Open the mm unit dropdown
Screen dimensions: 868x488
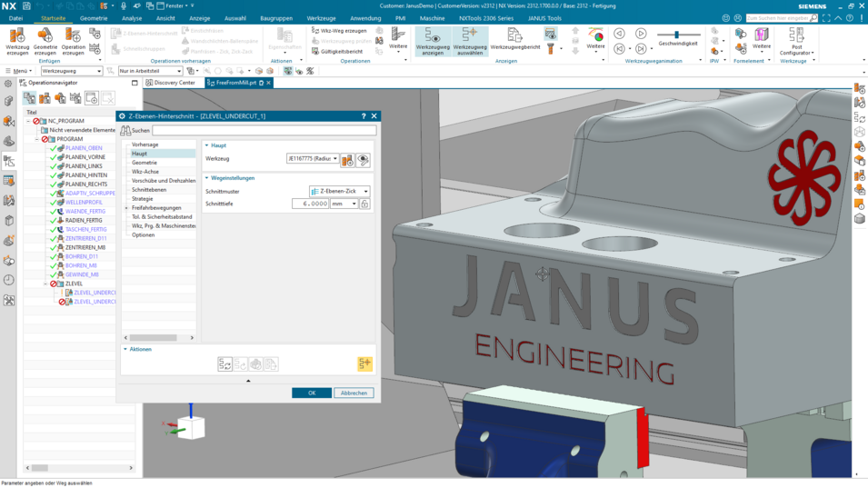tap(344, 204)
